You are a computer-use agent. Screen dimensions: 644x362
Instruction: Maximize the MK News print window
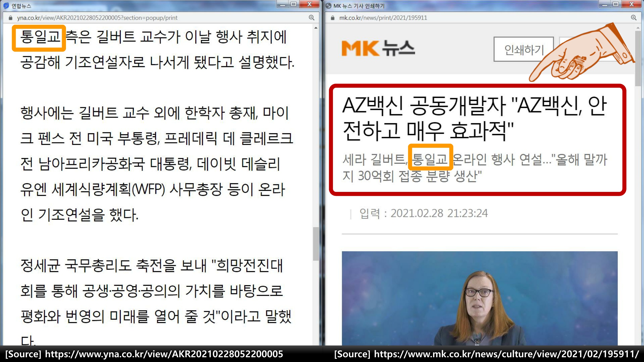click(x=616, y=4)
